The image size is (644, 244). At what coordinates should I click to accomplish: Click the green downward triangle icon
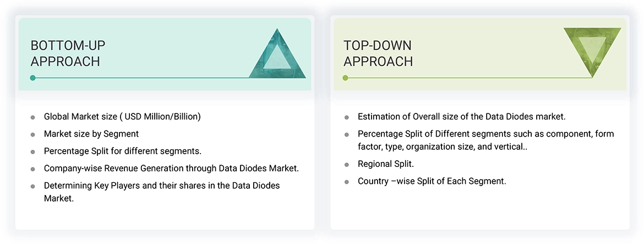click(x=592, y=50)
